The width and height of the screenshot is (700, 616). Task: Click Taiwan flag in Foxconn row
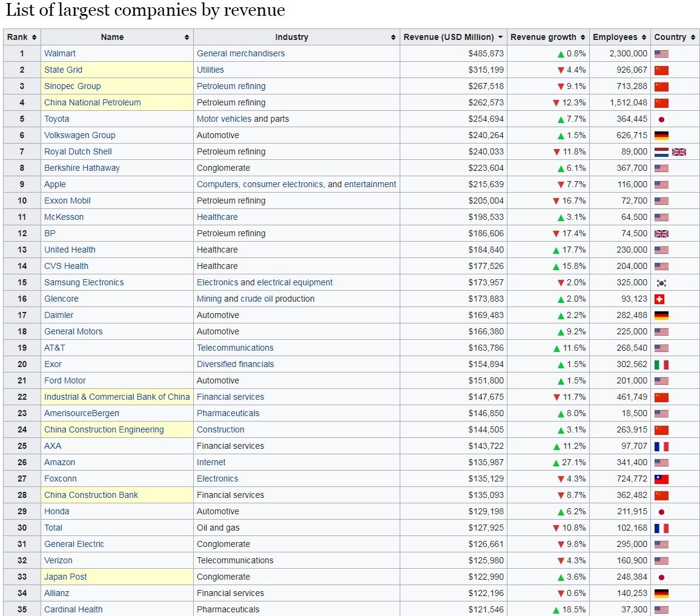pyautogui.click(x=661, y=479)
